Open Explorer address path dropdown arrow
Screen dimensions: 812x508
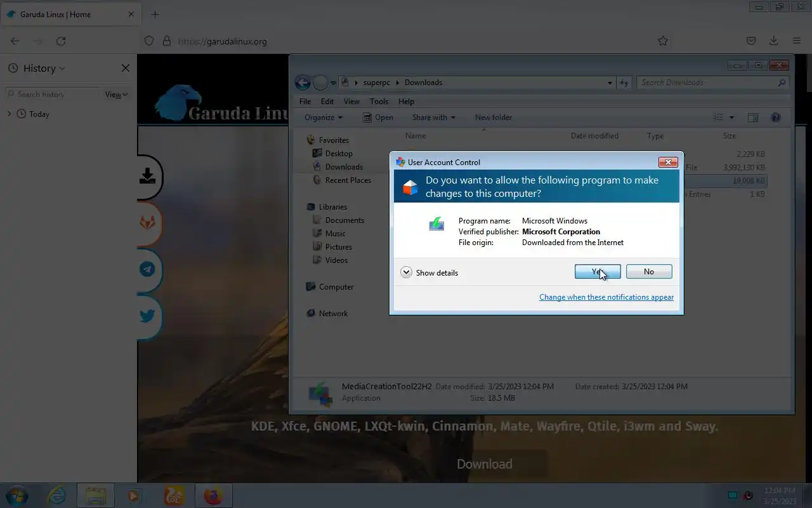pyautogui.click(x=610, y=83)
